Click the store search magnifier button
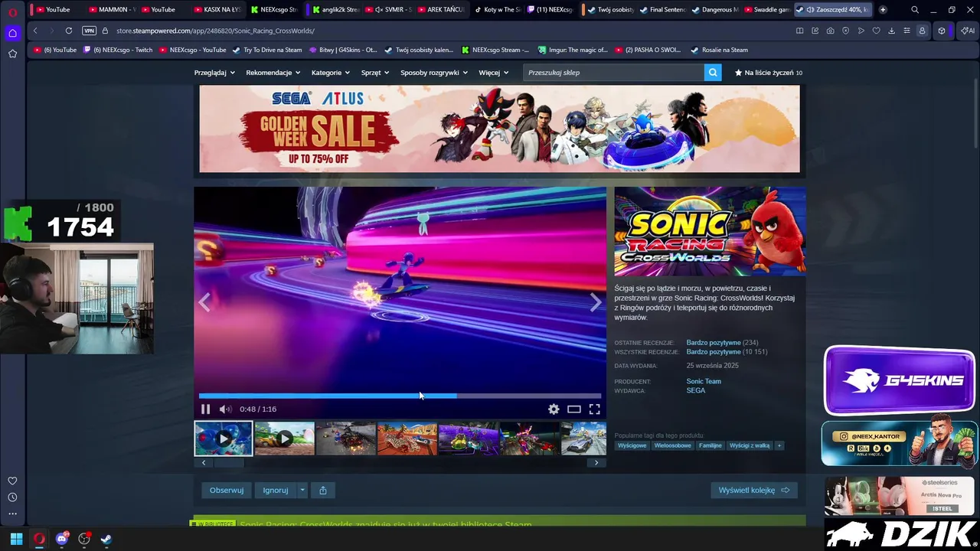The image size is (980, 551). coord(713,73)
